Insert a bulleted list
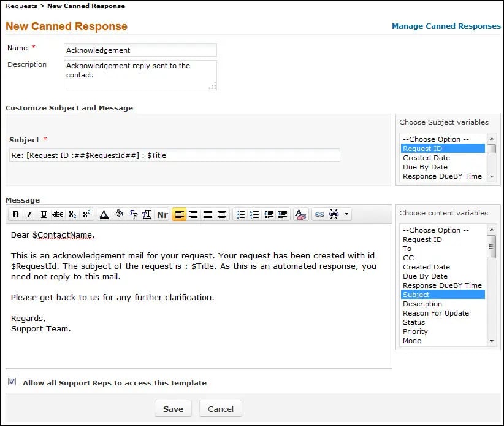 (240, 214)
